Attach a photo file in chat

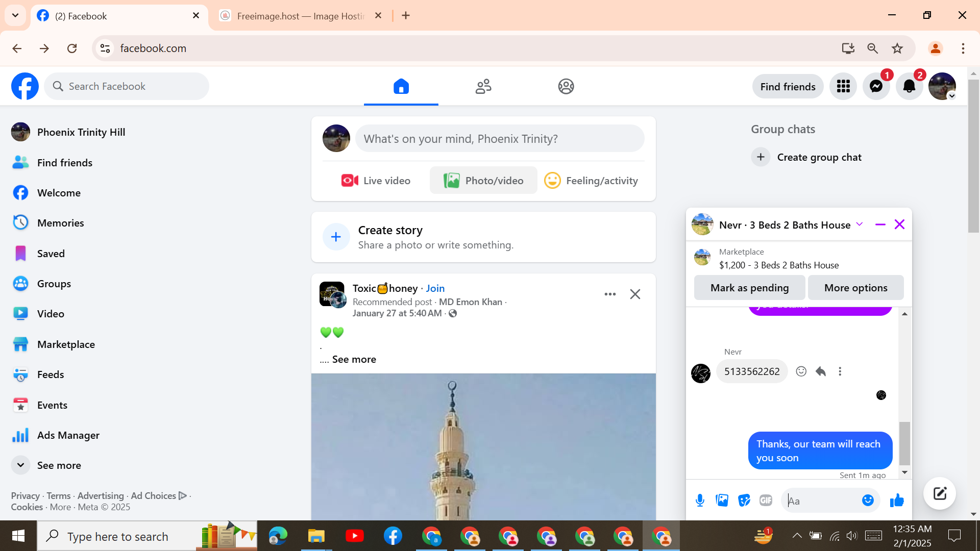click(722, 500)
